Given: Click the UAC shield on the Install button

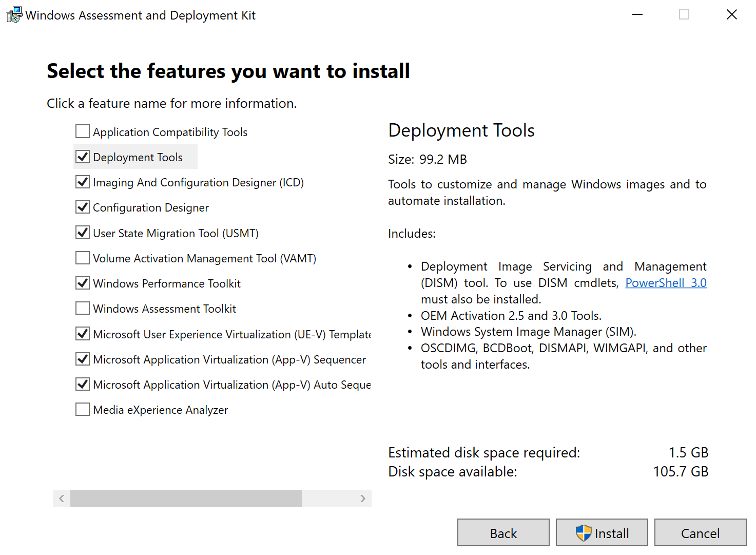Looking at the screenshot, I should pyautogui.click(x=583, y=533).
